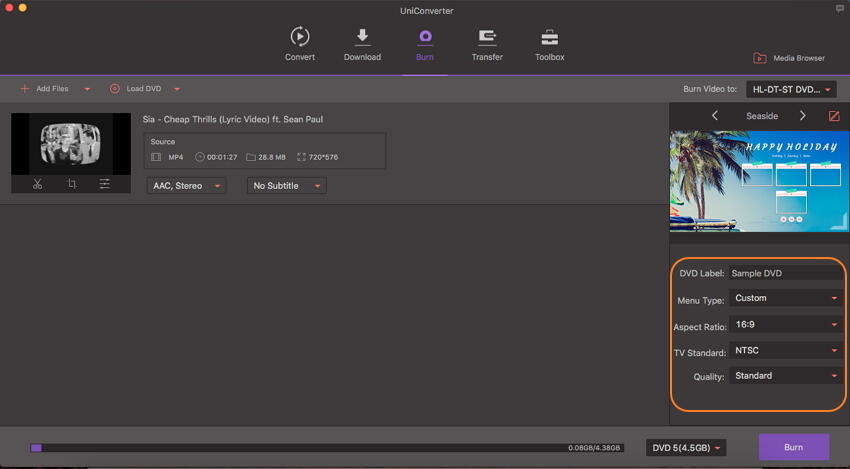Click the Sia Cheap Thrills video thumbnail
Viewport: 850px width, 469px height.
pyautogui.click(x=71, y=144)
